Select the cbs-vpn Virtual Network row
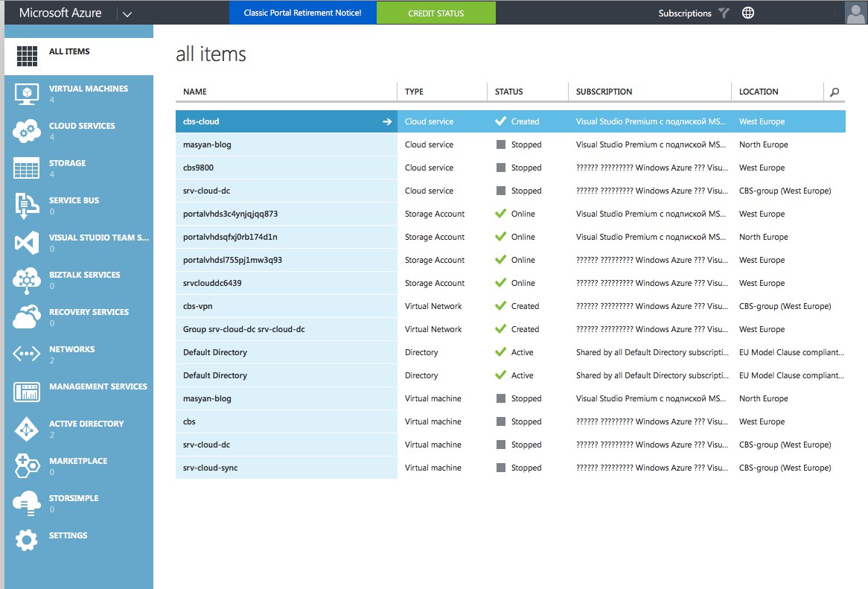Screen dimensions: 868x589 [511, 306]
